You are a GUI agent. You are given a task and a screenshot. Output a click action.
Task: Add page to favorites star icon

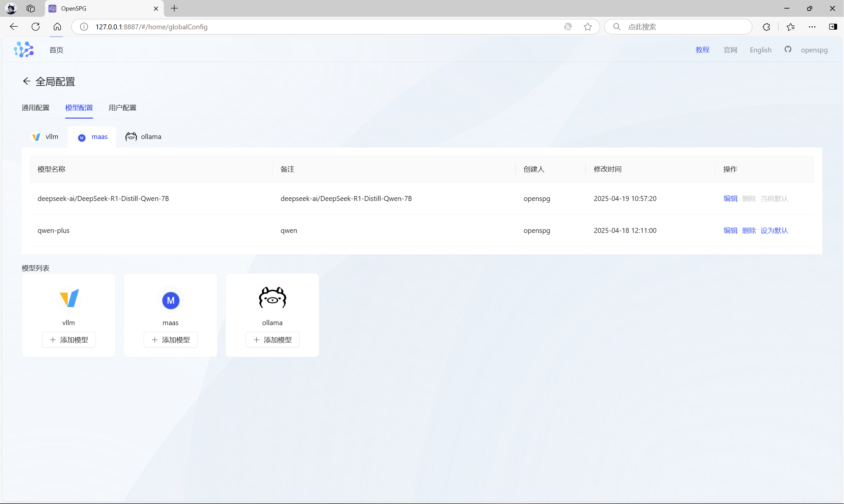coord(588,27)
